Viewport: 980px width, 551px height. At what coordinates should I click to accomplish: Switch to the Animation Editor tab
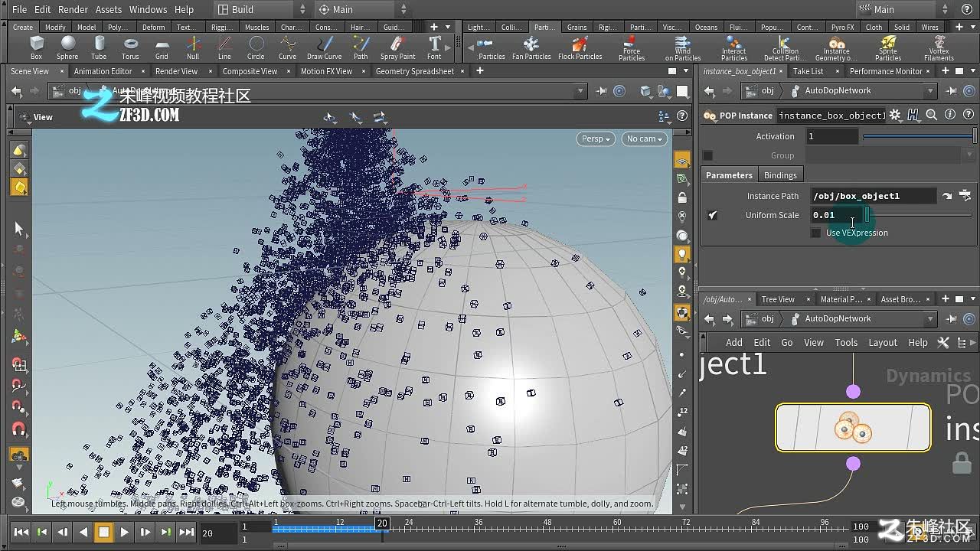[103, 71]
